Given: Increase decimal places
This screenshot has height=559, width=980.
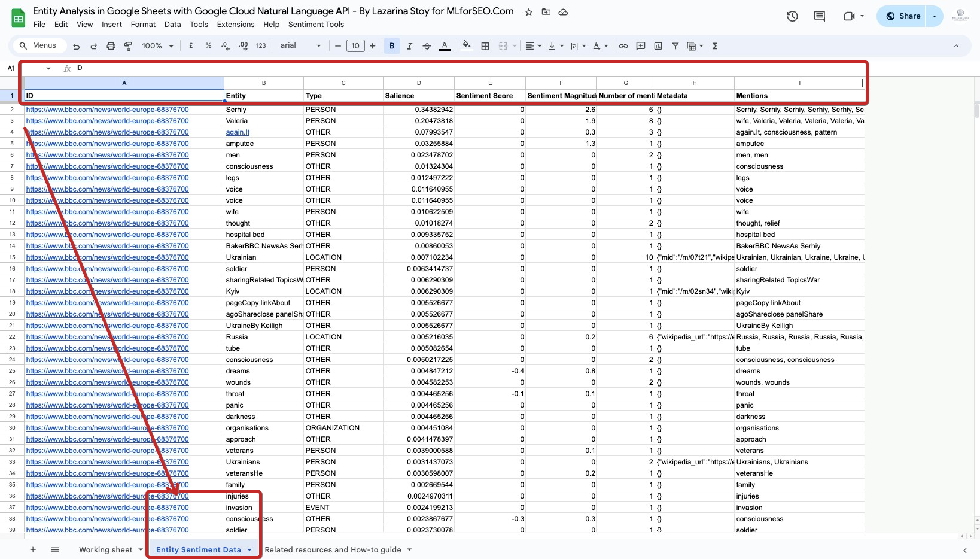Looking at the screenshot, I should pyautogui.click(x=243, y=45).
